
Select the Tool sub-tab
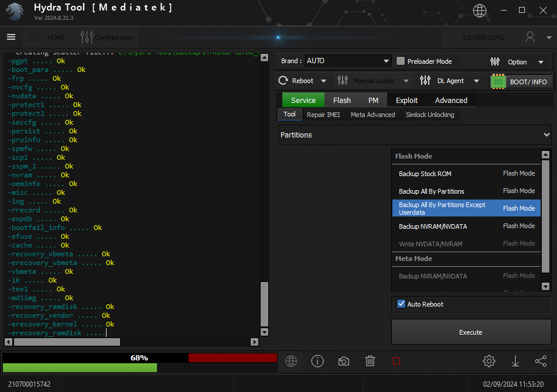[289, 114]
